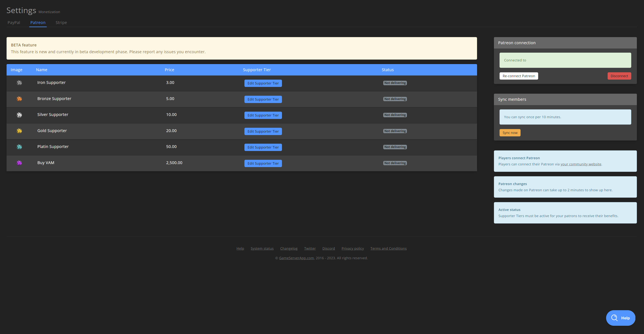
Task: Open Terms and Conditions
Action: [388, 248]
